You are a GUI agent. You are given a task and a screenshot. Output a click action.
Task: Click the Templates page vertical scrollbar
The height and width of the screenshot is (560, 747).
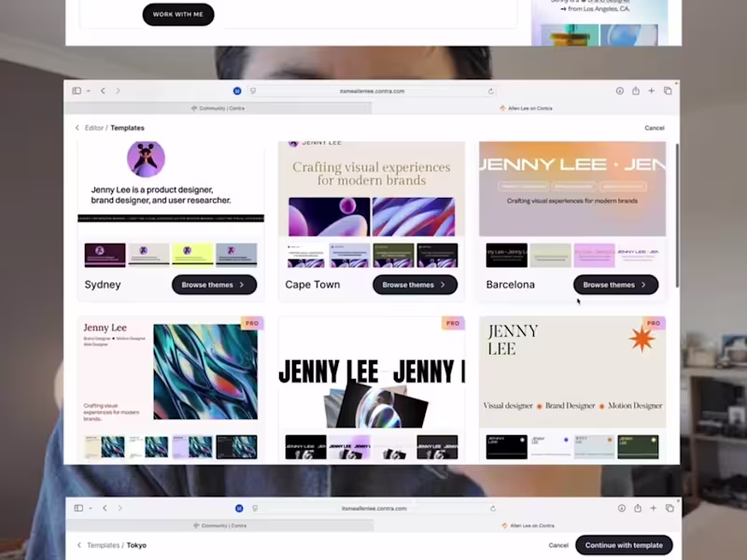(678, 216)
